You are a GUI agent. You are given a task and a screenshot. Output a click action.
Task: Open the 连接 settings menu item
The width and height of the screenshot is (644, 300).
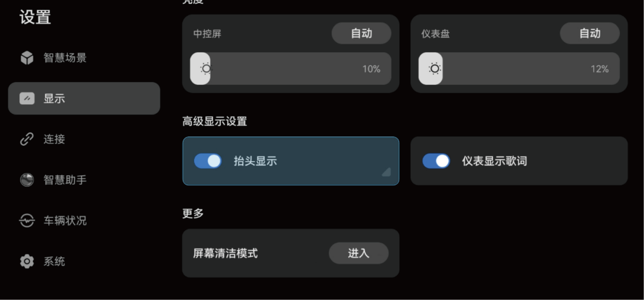coord(54,139)
